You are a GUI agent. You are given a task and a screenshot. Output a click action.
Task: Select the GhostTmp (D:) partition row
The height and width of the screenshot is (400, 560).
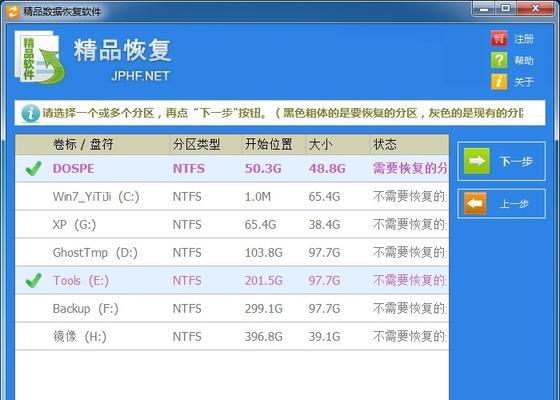tap(232, 252)
